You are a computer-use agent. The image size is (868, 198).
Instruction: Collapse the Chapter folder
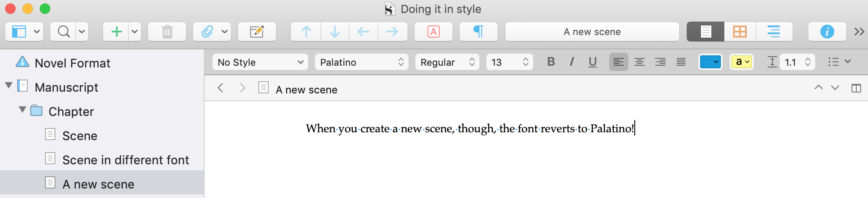[23, 110]
